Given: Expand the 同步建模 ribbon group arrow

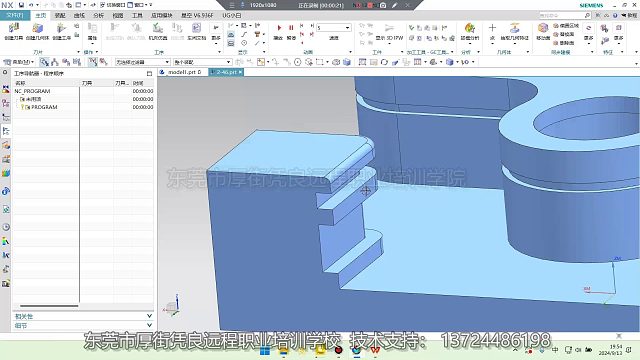Looking at the screenshot, I should click(x=592, y=52).
